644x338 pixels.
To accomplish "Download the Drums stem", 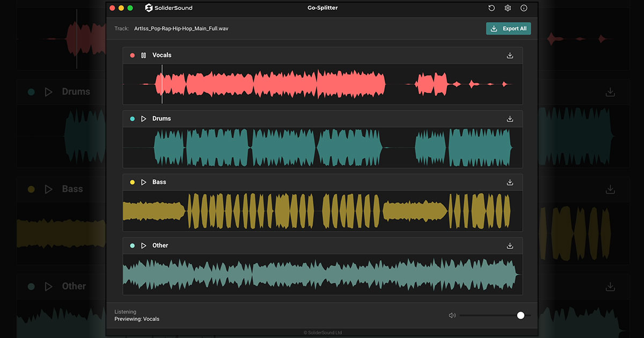I will pyautogui.click(x=510, y=119).
